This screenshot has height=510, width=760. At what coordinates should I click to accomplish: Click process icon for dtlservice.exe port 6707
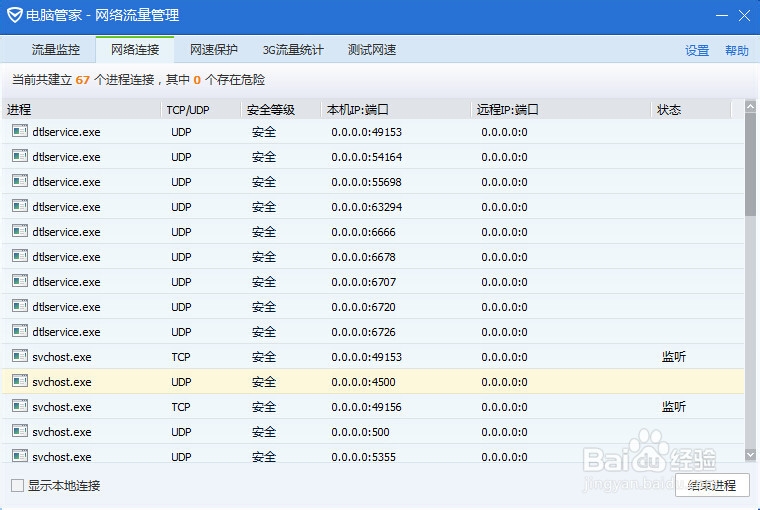point(20,281)
